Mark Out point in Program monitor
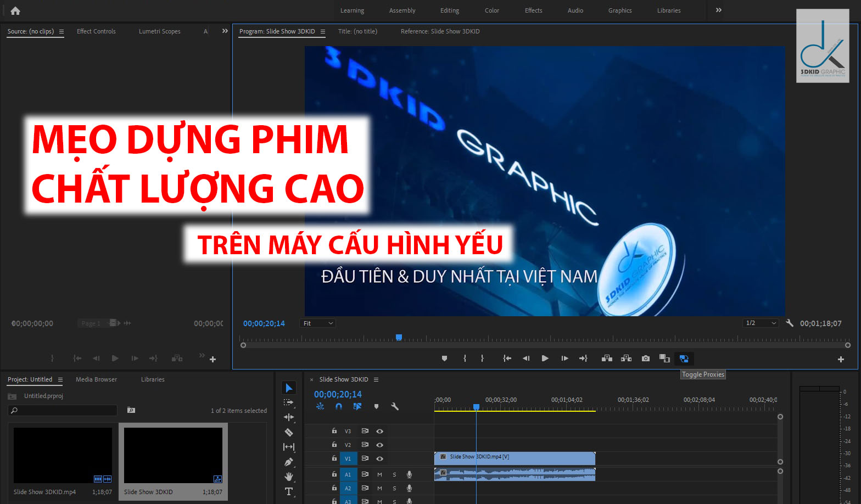The image size is (861, 504). click(482, 359)
